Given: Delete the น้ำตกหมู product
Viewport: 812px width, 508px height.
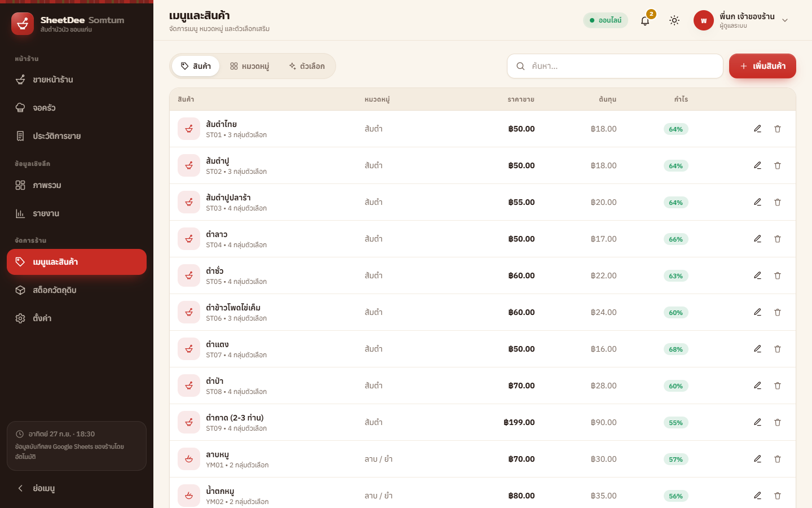Looking at the screenshot, I should click(x=778, y=496).
